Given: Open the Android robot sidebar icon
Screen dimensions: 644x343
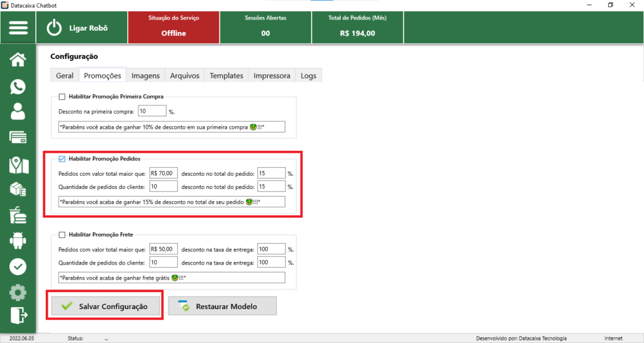Looking at the screenshot, I should (18, 241).
